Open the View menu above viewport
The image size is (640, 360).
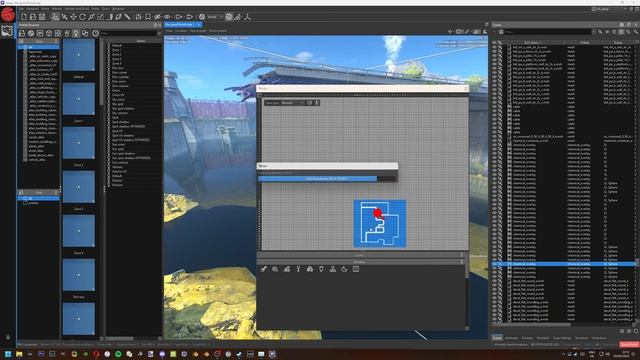(x=169, y=31)
